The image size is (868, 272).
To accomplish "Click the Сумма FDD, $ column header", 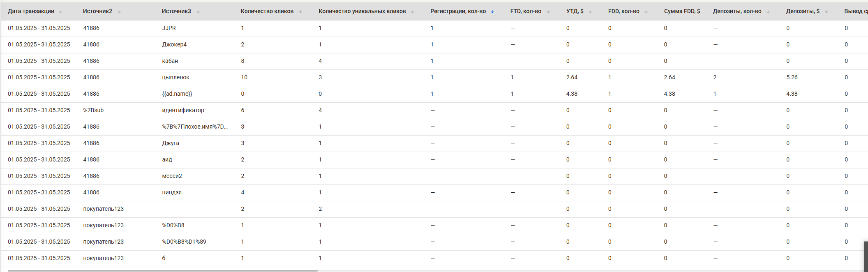I will point(682,12).
